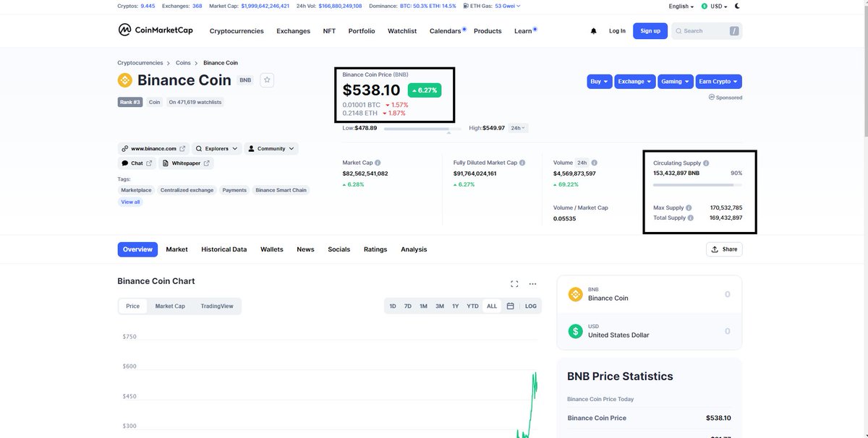Image resolution: width=868 pixels, height=438 pixels.
Task: Click USD converter dollar icon
Action: point(576,331)
